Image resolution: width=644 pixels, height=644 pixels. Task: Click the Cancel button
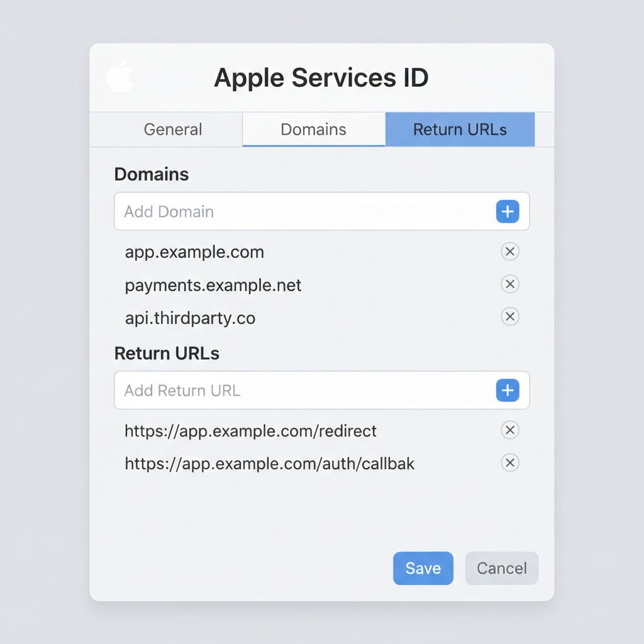point(501,568)
